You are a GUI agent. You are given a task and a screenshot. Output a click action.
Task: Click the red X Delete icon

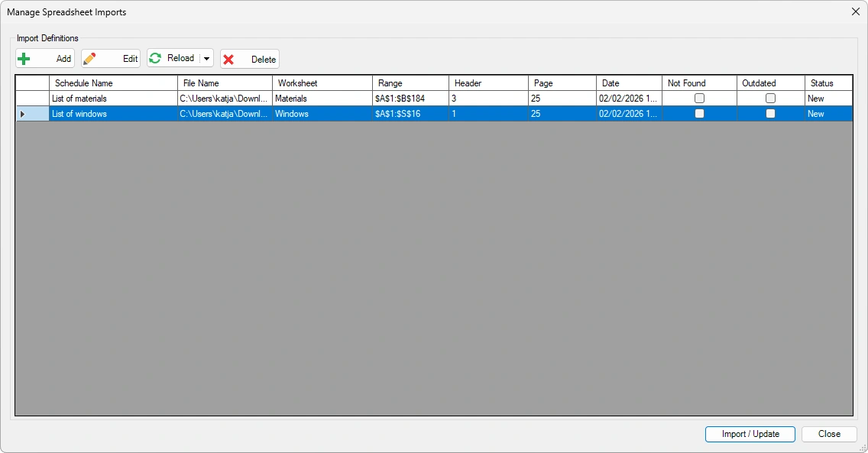tap(228, 58)
